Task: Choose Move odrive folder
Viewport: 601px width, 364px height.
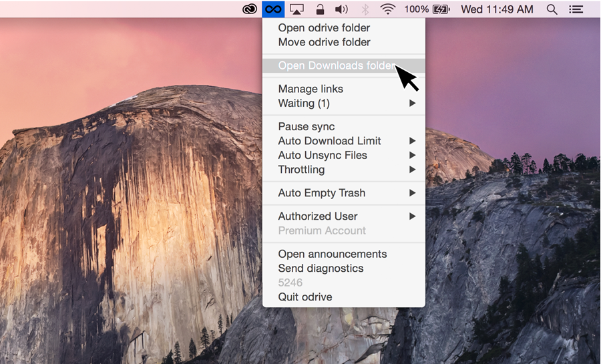Action: (344, 42)
